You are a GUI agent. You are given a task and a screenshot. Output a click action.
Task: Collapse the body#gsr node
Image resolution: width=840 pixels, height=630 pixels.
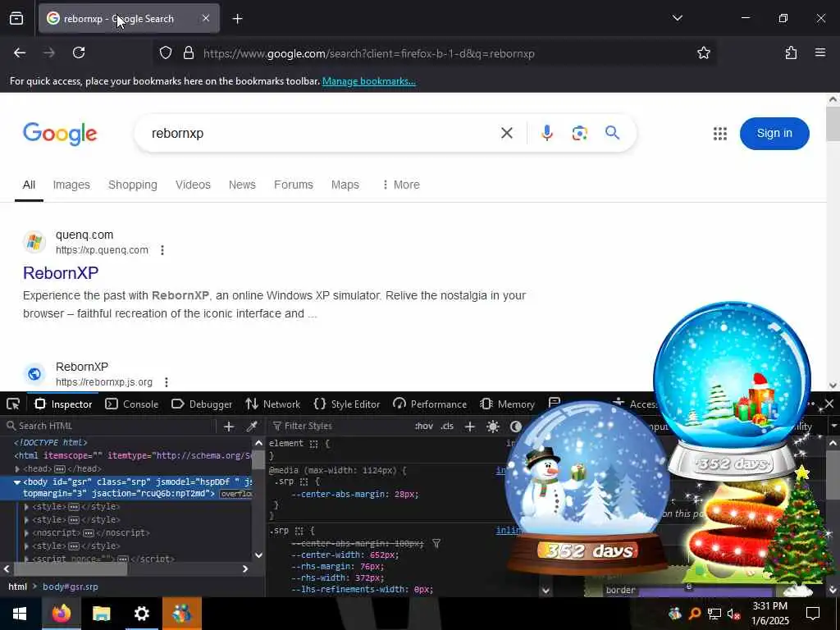pos(17,482)
